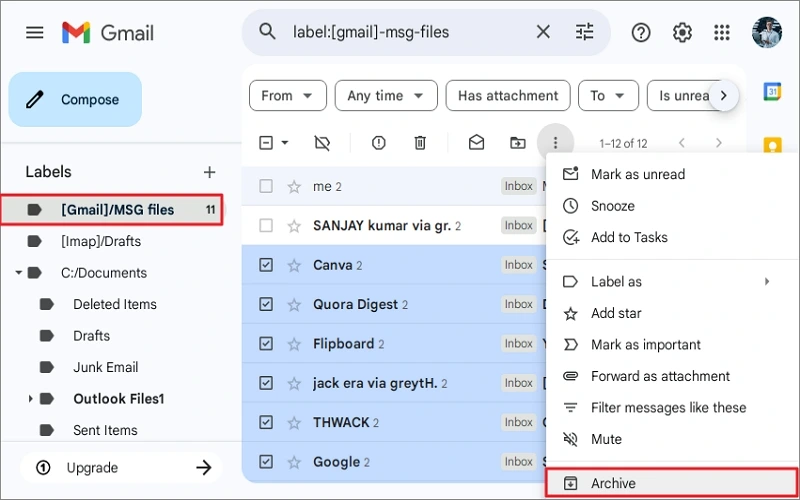Open the main menu hamburger icon

35,33
